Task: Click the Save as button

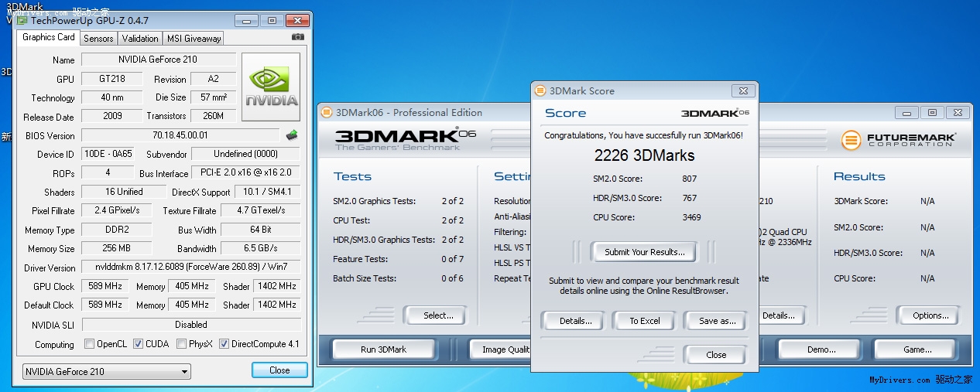Action: click(716, 321)
